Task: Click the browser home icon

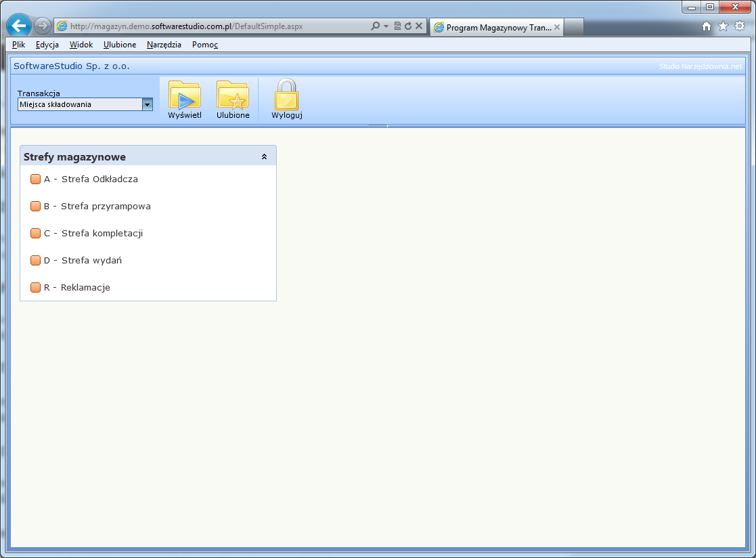Action: (707, 26)
